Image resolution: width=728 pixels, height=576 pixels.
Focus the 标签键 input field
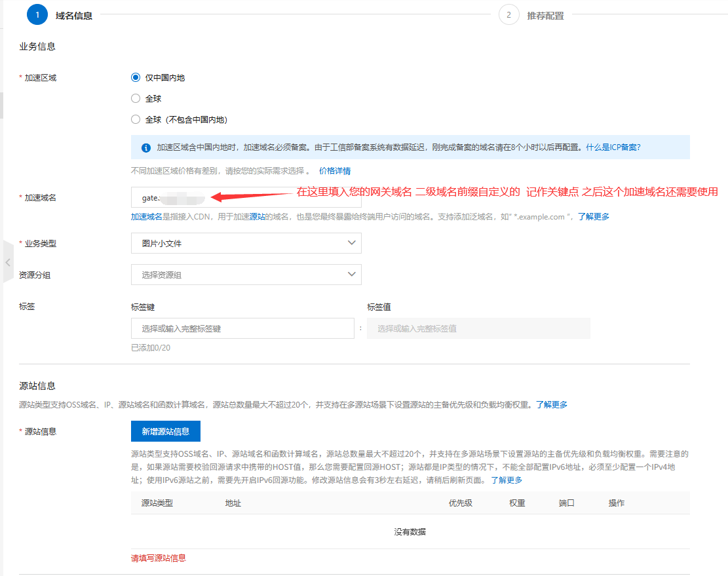(x=243, y=328)
